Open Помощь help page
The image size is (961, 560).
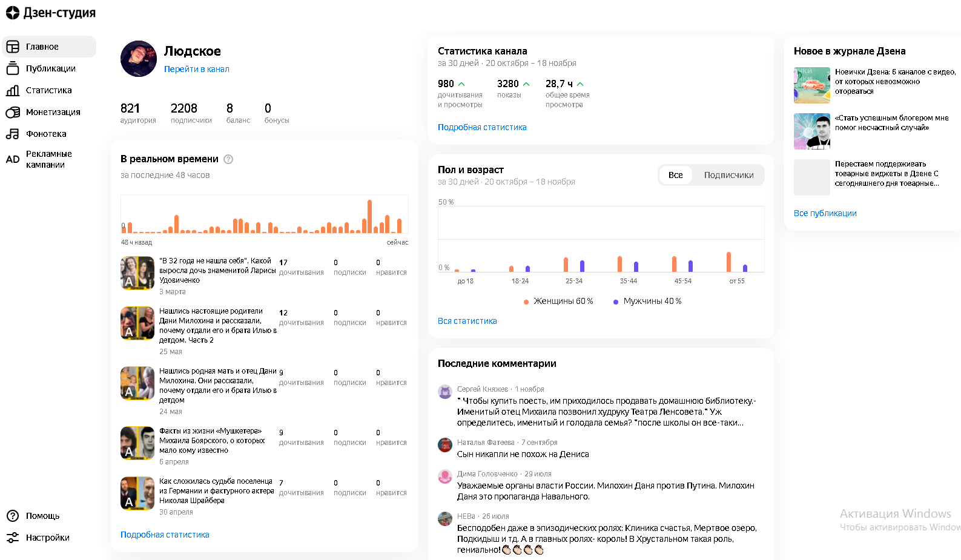coord(42,516)
